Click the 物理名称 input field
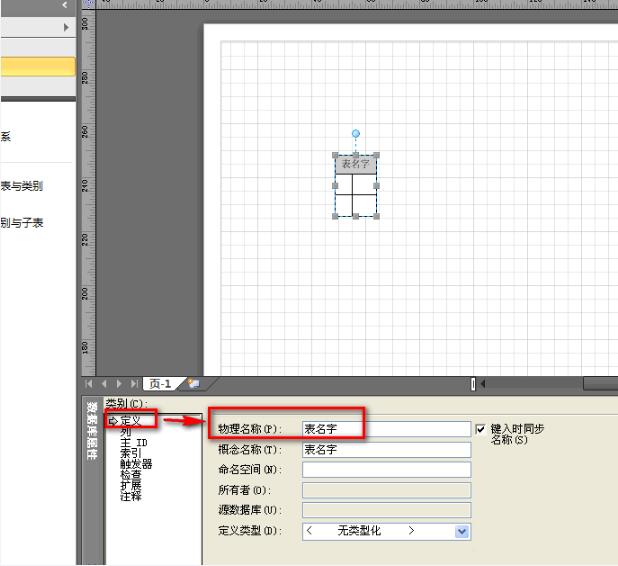The width and height of the screenshot is (618, 566). point(386,429)
